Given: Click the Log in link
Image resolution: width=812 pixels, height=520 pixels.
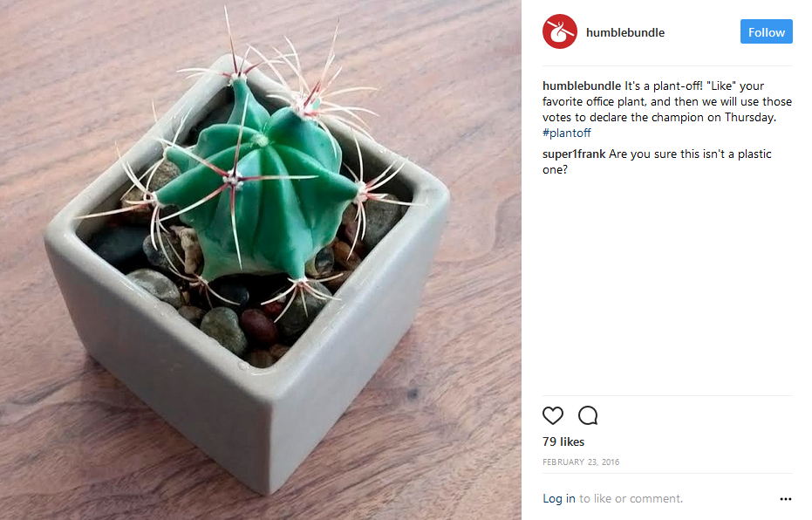Looking at the screenshot, I should 559,498.
